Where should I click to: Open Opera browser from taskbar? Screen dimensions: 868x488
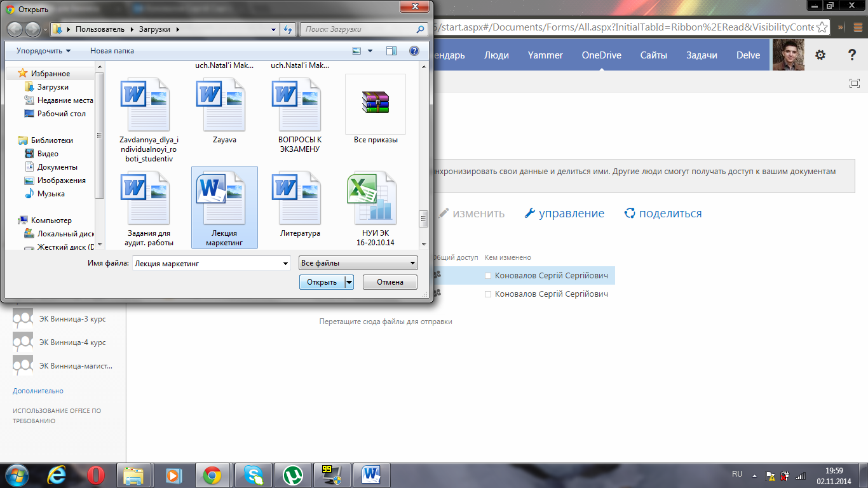[96, 475]
